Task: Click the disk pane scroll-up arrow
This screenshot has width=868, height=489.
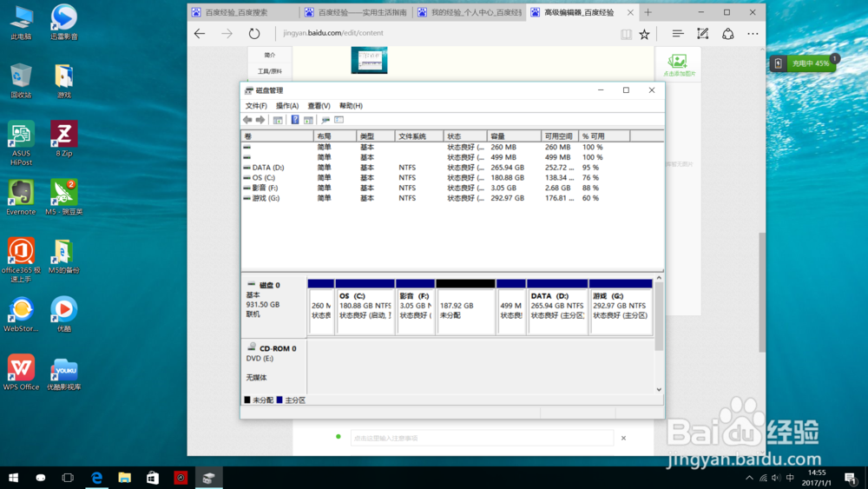Action: 659,278
